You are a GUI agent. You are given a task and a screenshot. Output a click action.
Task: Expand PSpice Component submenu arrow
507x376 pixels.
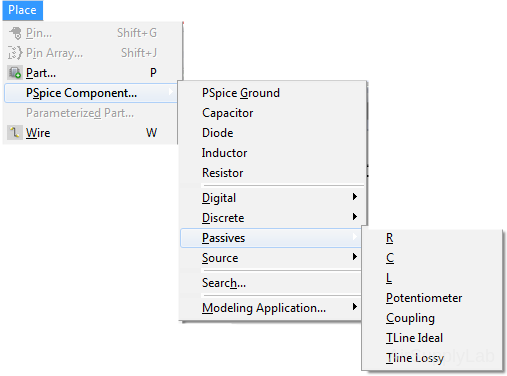tap(171, 91)
